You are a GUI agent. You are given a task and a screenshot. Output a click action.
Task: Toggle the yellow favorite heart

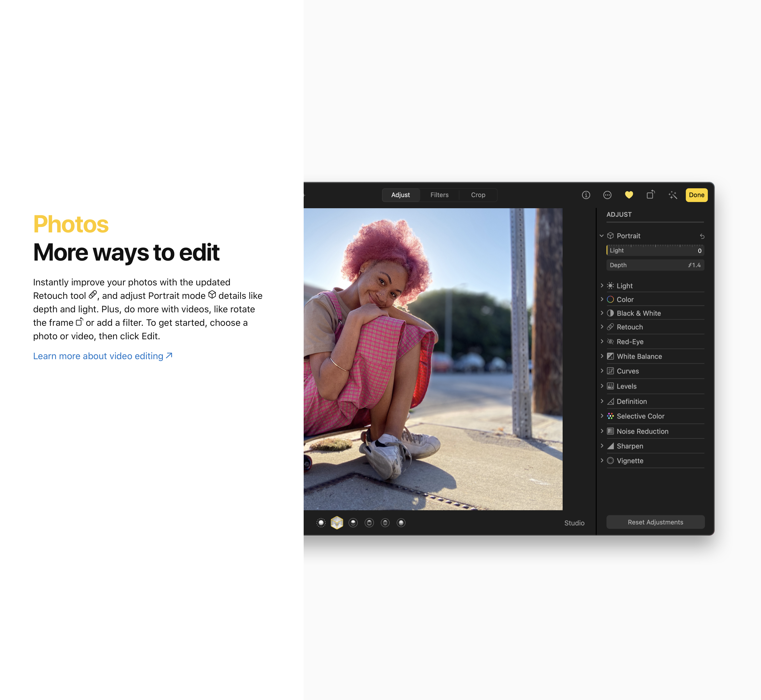[629, 195]
